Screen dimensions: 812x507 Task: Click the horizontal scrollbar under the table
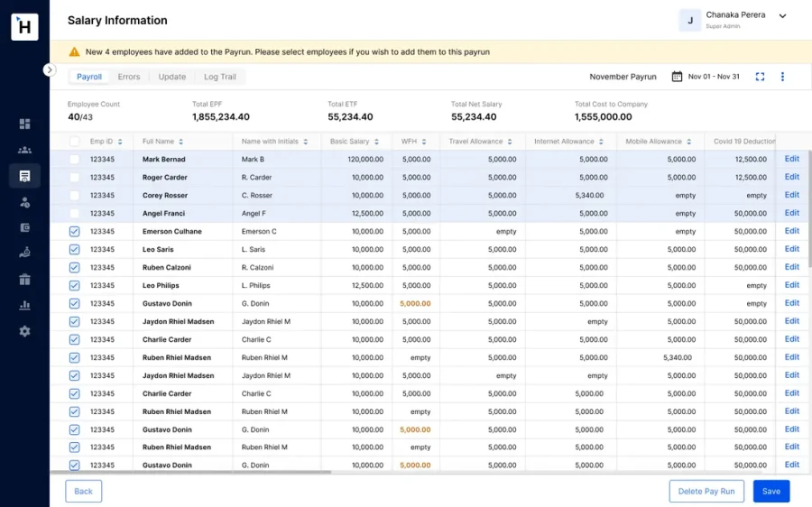point(190,473)
